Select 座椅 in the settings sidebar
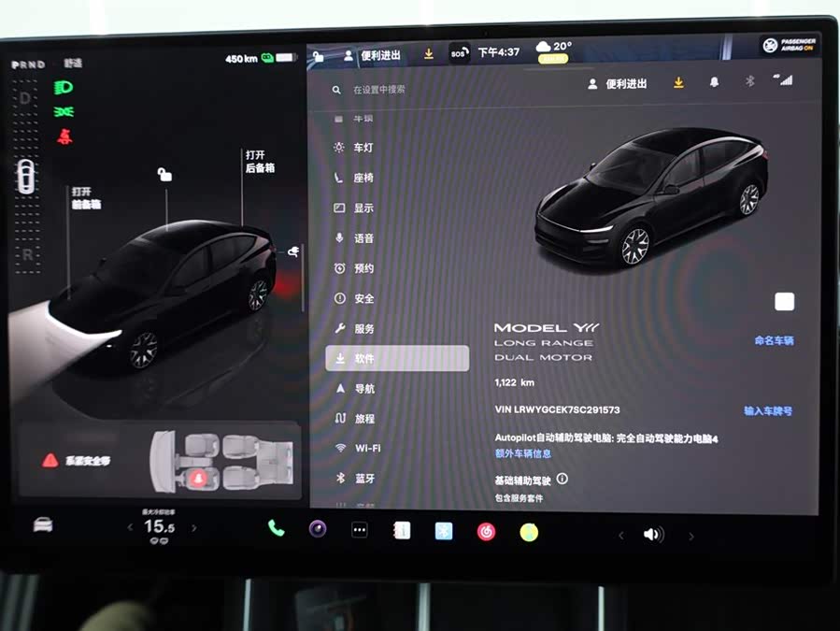The image size is (840, 631). click(363, 178)
